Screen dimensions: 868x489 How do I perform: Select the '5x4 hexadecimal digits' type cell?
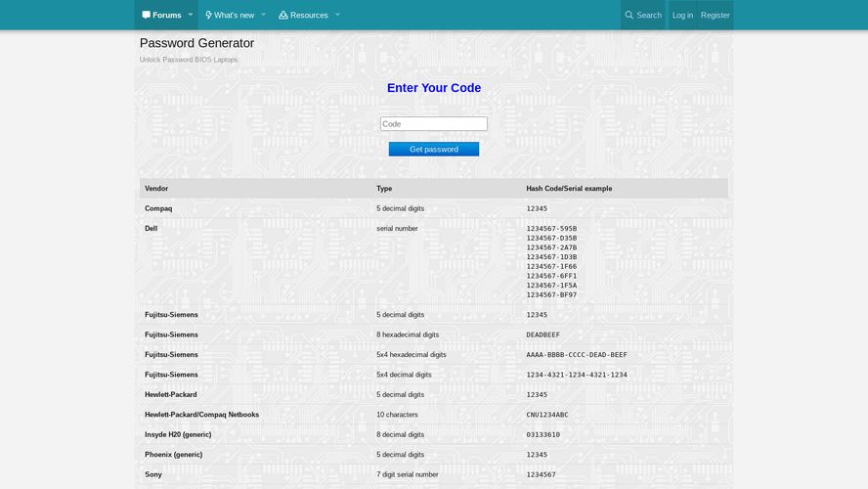coord(412,354)
